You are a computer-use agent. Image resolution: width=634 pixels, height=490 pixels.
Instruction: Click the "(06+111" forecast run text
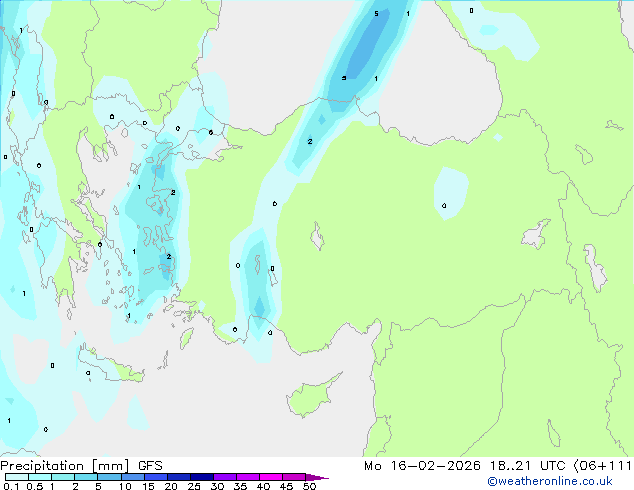[x=602, y=466]
